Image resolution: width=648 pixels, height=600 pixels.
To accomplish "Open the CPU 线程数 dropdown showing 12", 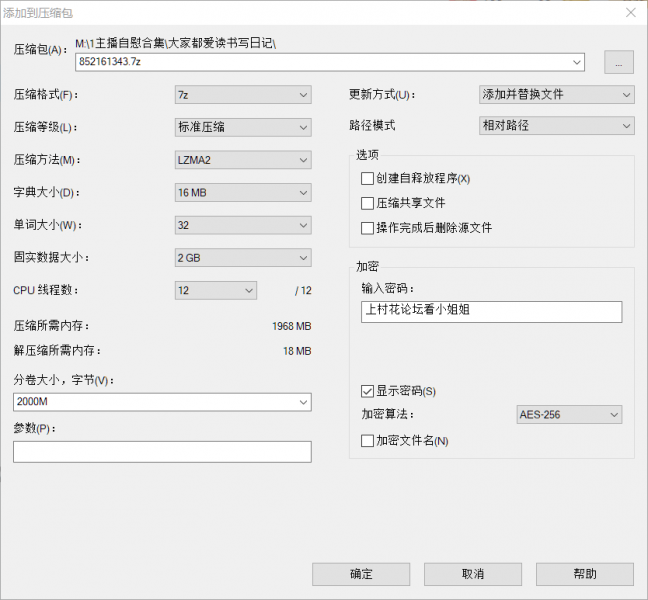I will 216,290.
